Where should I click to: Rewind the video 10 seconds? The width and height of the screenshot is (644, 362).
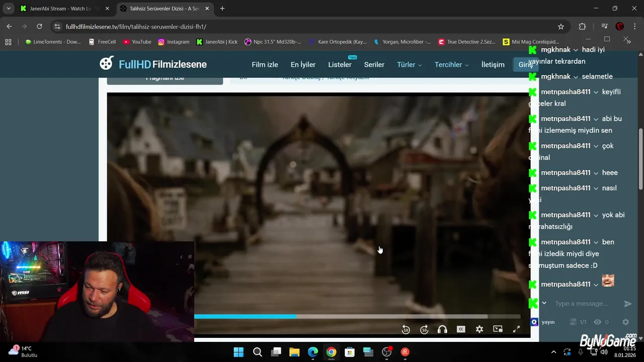tap(406, 329)
